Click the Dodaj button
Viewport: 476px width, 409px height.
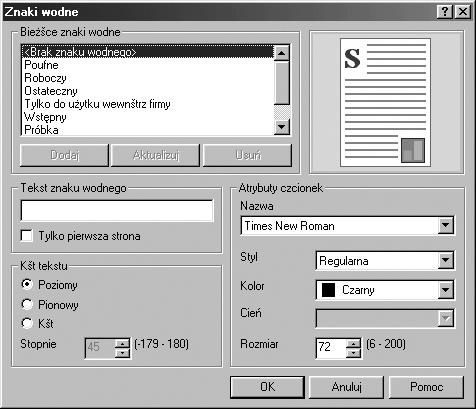click(x=64, y=155)
